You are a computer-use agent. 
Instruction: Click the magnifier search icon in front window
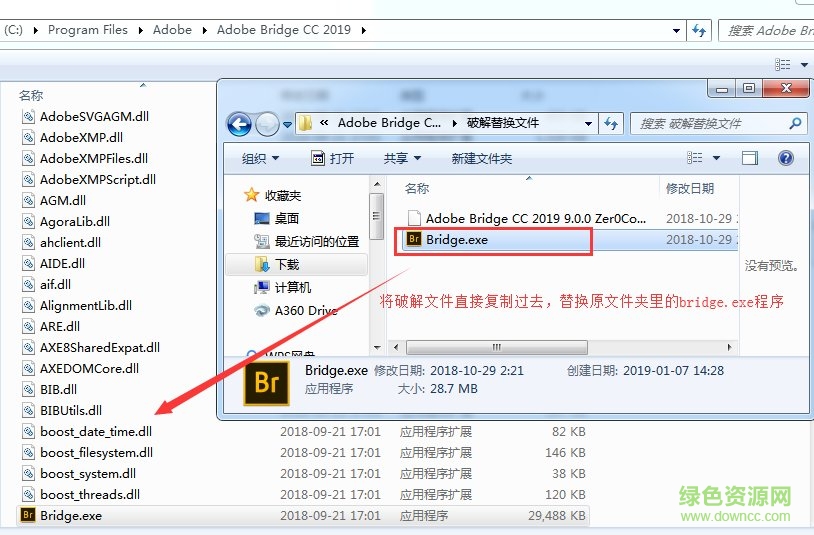(x=795, y=124)
